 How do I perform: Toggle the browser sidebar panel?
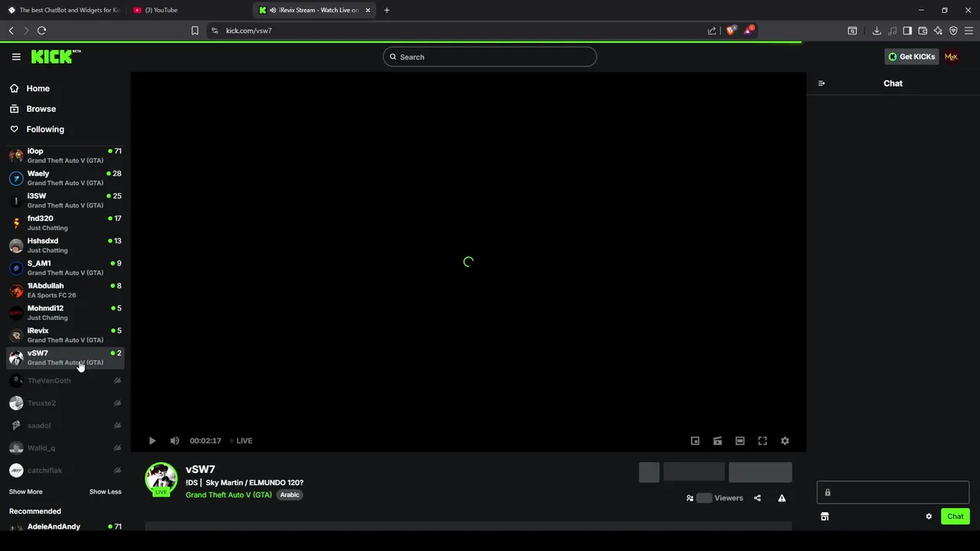(x=907, y=31)
